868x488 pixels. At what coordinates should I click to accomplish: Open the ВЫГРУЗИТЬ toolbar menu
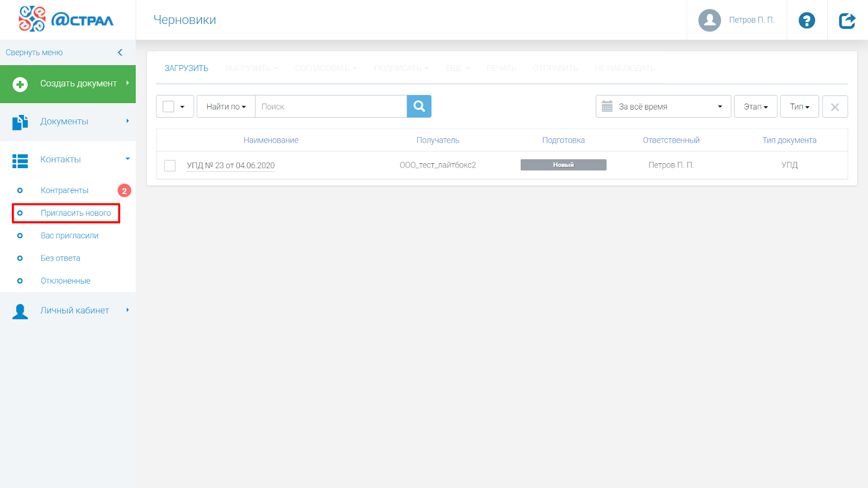pyautogui.click(x=251, y=68)
